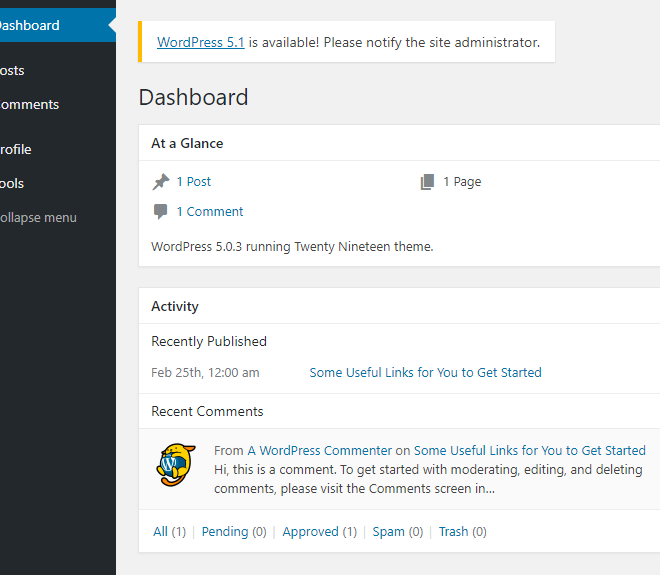The image size is (660, 575).
Task: Follow the WordPress 5.1 update link
Action: click(x=200, y=42)
